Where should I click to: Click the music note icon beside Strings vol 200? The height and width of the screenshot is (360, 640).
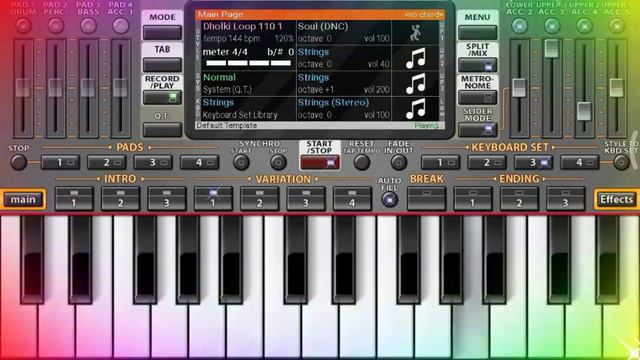(x=416, y=84)
